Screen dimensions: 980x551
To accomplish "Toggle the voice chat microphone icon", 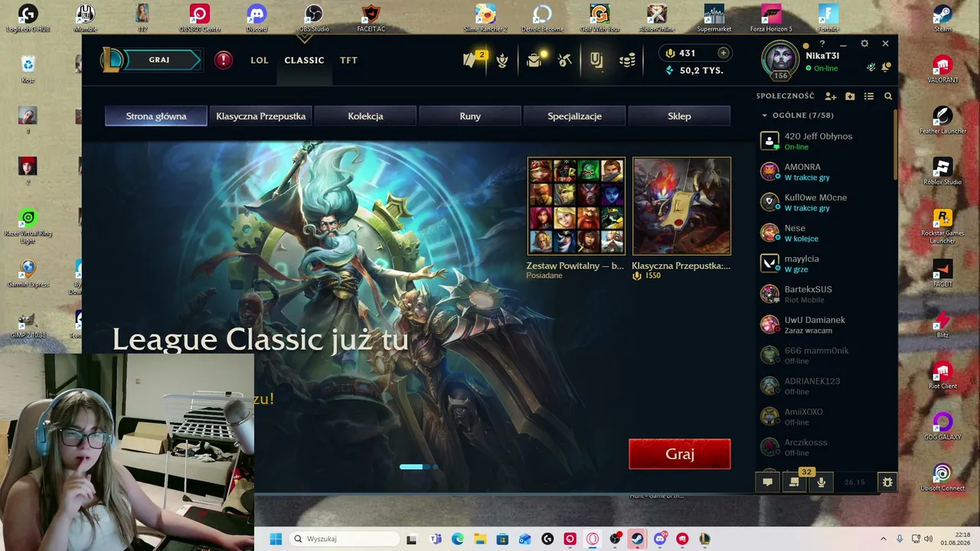I will tap(821, 482).
